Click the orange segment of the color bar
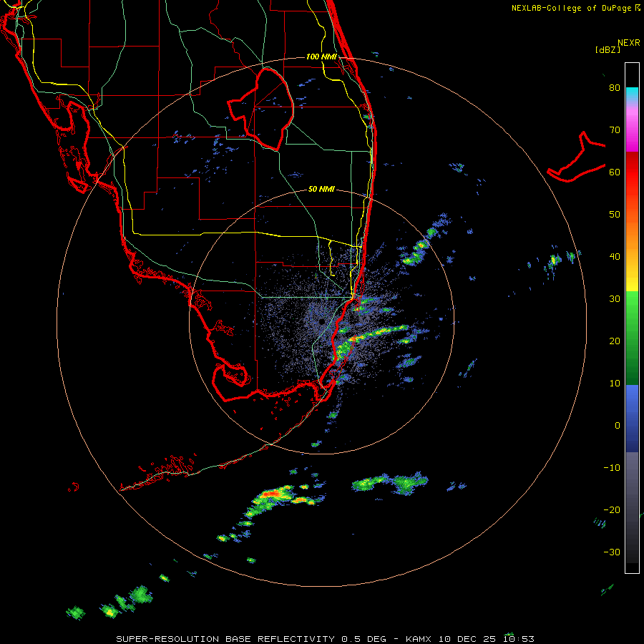 point(632,234)
